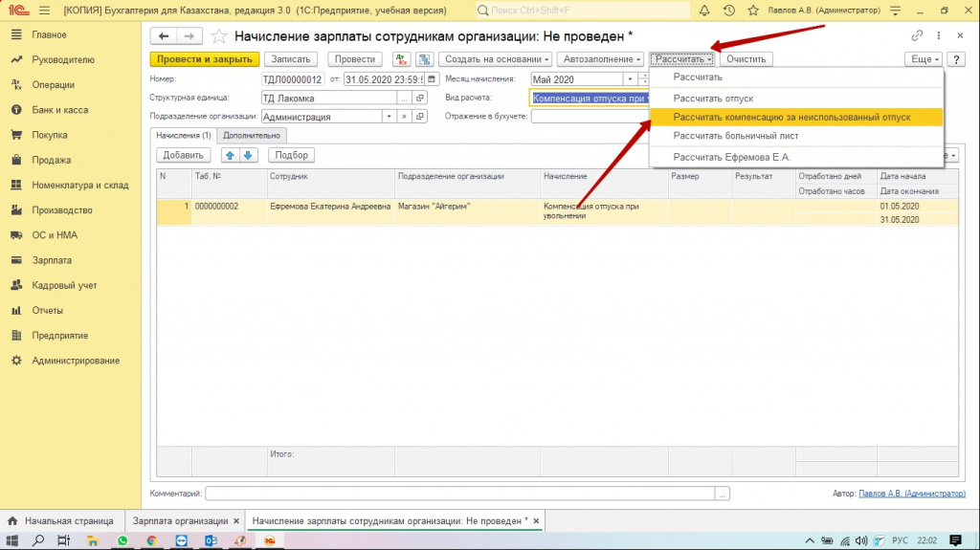Open Windows Start menu
The image size is (980, 550).
click(11, 540)
